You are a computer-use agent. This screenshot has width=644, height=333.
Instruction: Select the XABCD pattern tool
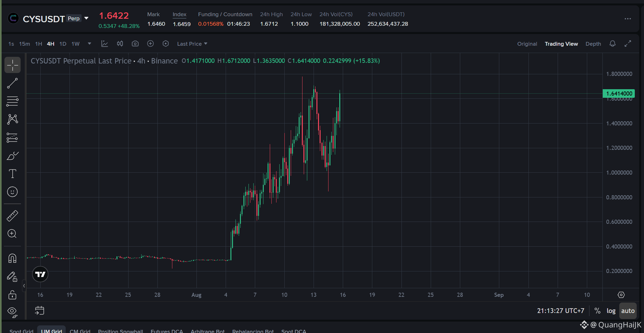coord(12,119)
